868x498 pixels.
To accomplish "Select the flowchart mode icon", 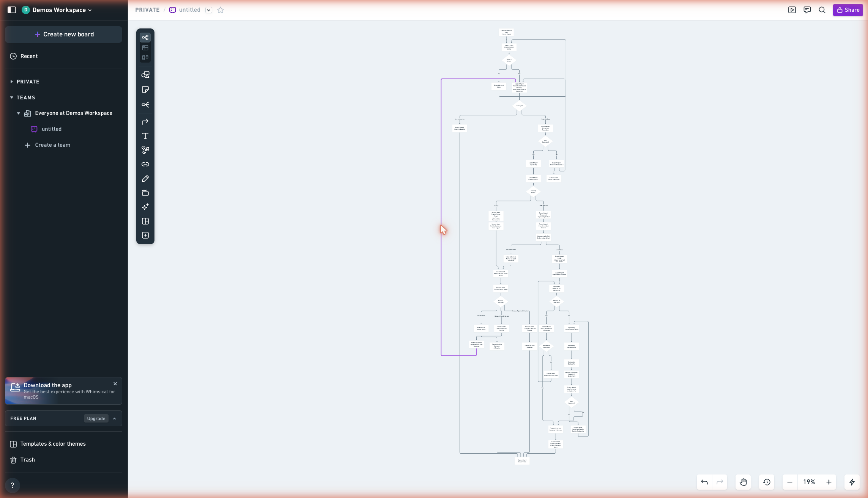I will tap(145, 38).
